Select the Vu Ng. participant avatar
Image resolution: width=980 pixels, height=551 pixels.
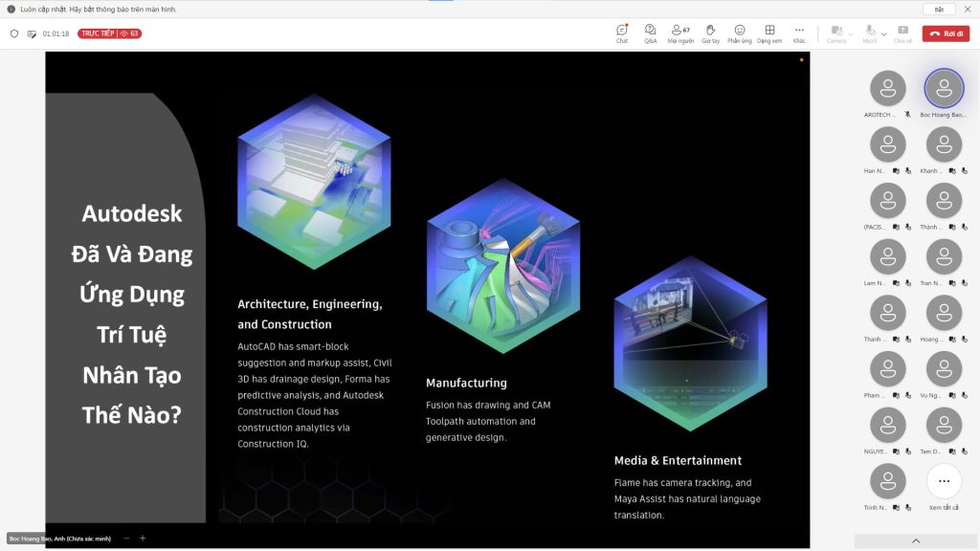point(944,369)
